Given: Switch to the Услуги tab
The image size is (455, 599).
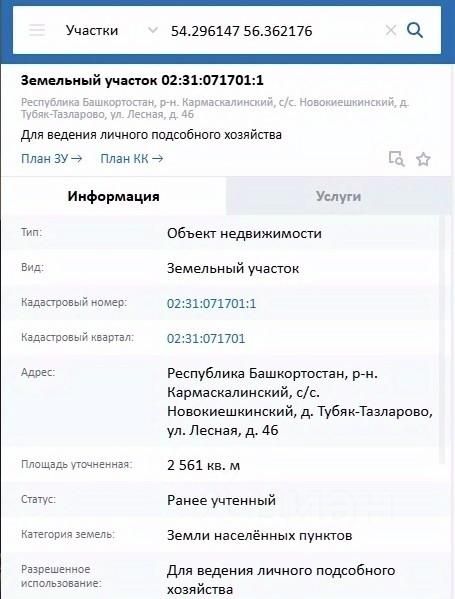Looking at the screenshot, I should coord(338,196).
